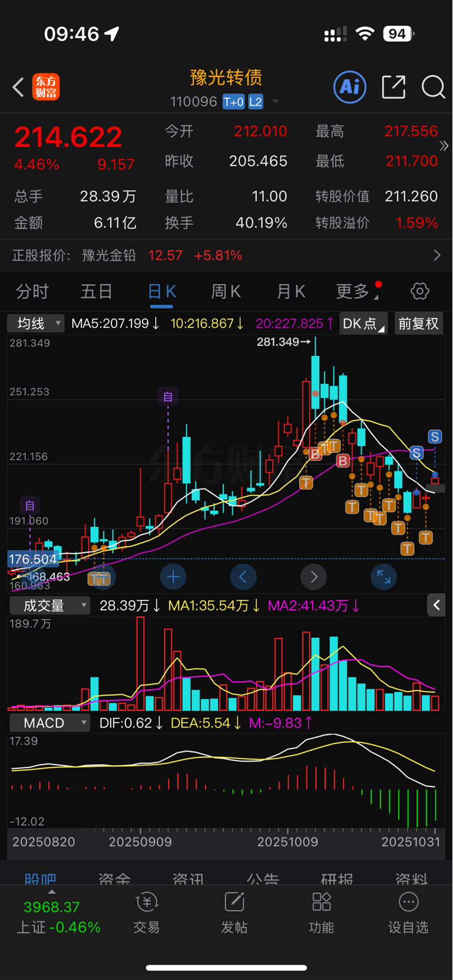This screenshot has width=453, height=980.
Task: Tap the 176.504 price line label
Action: pyautogui.click(x=33, y=559)
